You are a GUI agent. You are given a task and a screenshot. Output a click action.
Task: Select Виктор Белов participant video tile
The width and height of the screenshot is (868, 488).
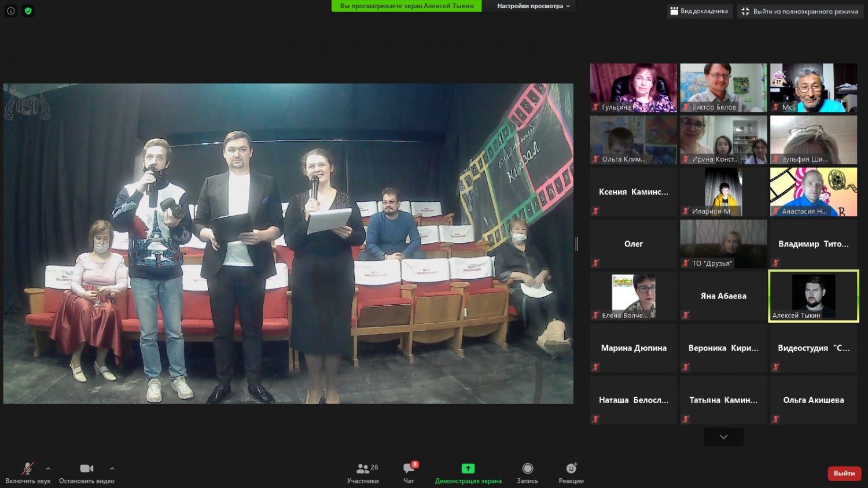click(723, 87)
